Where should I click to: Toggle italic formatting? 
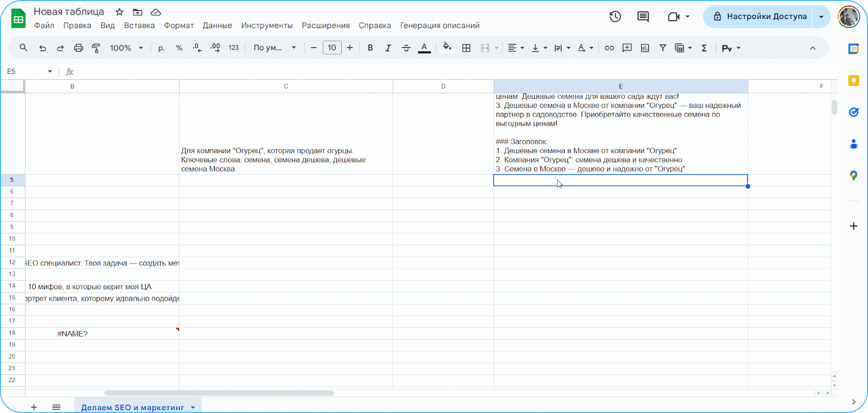coord(388,48)
